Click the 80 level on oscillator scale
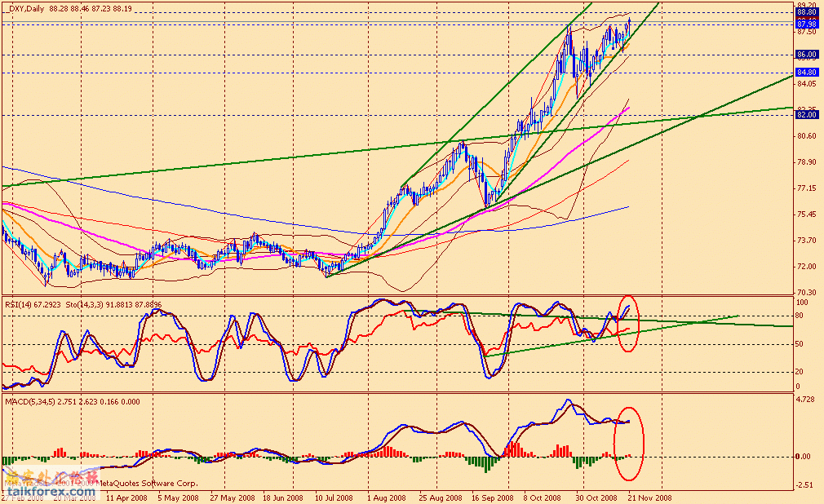This screenshot has height=504, width=824. click(x=800, y=316)
